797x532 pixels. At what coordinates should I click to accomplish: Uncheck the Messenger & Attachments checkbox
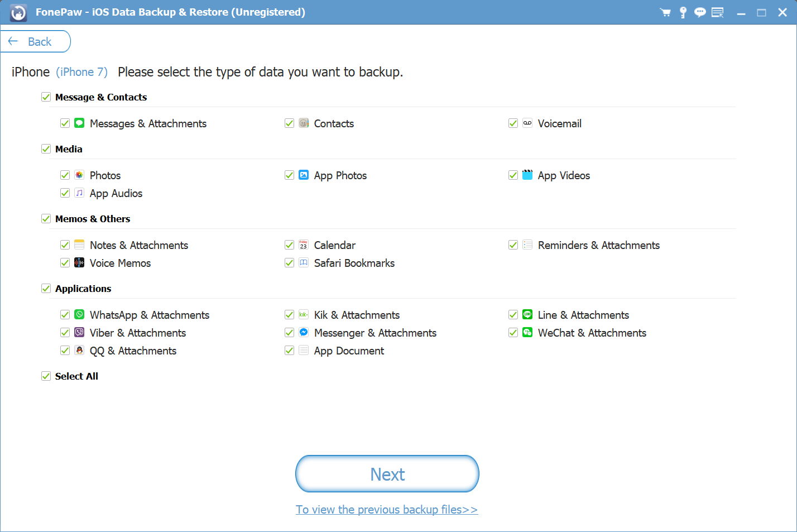[289, 332]
